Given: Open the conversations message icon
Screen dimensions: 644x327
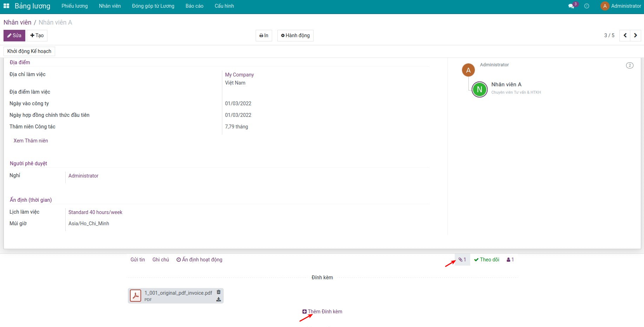Looking at the screenshot, I should pyautogui.click(x=571, y=6).
